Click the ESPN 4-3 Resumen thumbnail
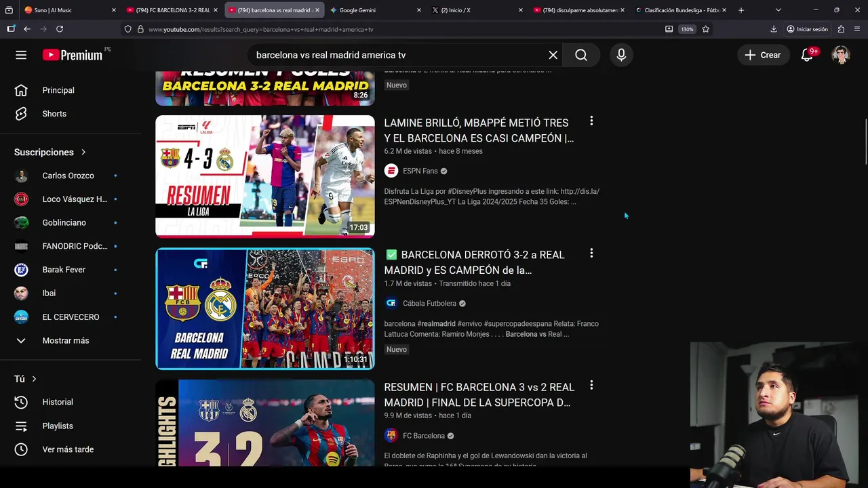This screenshot has height=488, width=868. tap(264, 176)
